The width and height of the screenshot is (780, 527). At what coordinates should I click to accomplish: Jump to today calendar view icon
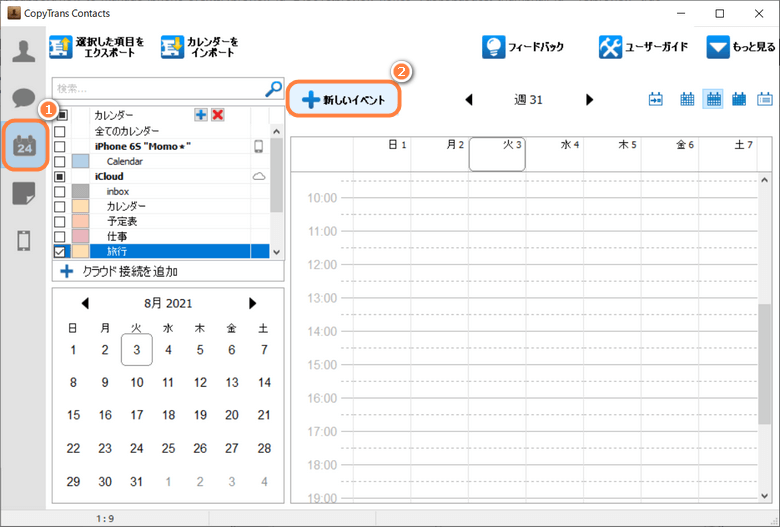[656, 100]
